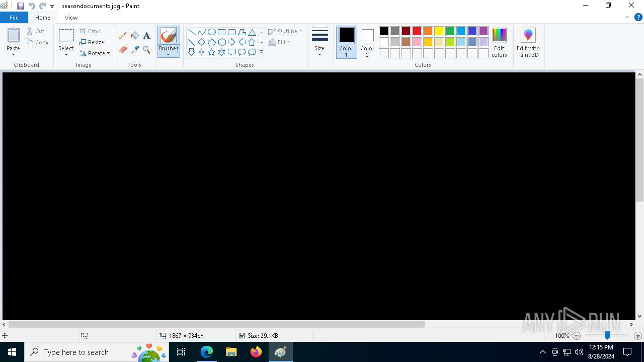Choose the Triangle shape
This screenshot has height=362, width=644.
tap(252, 32)
